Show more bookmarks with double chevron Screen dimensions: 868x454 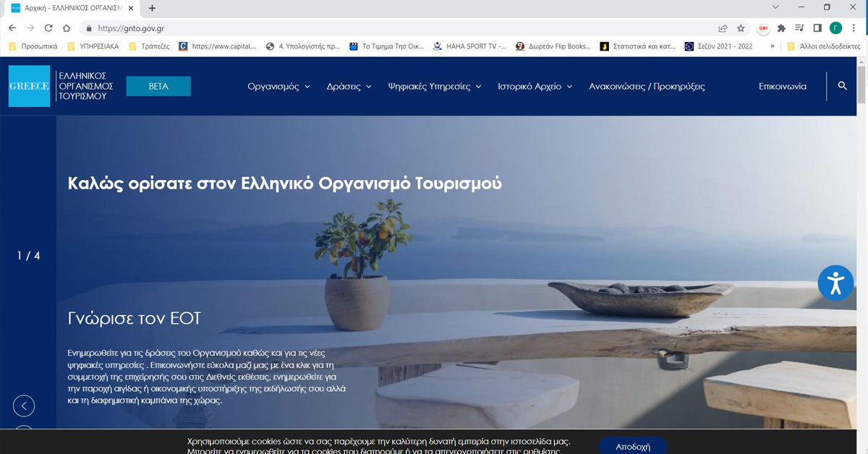772,46
